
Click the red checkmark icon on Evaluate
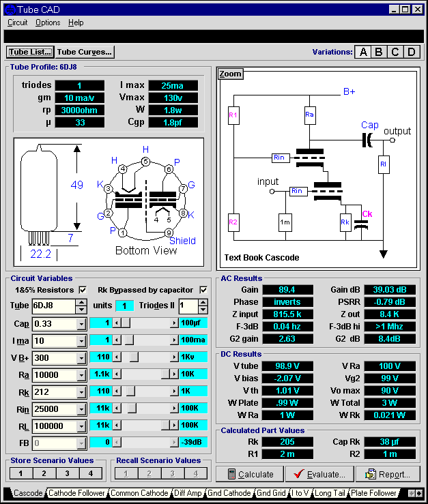click(x=299, y=474)
